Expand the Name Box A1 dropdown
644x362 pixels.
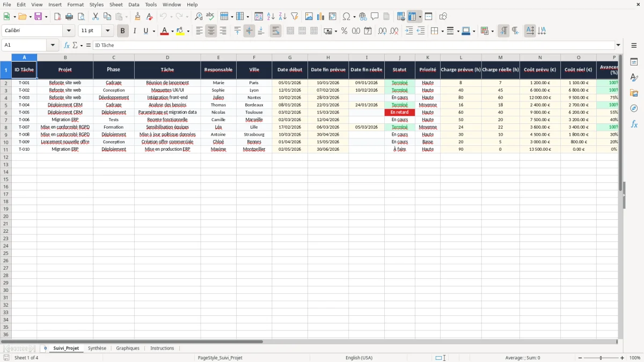(53, 45)
